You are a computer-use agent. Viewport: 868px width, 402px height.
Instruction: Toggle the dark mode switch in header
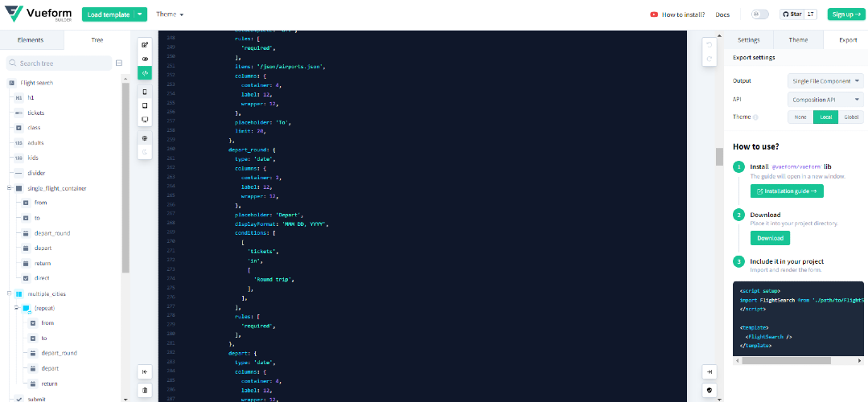[760, 14]
